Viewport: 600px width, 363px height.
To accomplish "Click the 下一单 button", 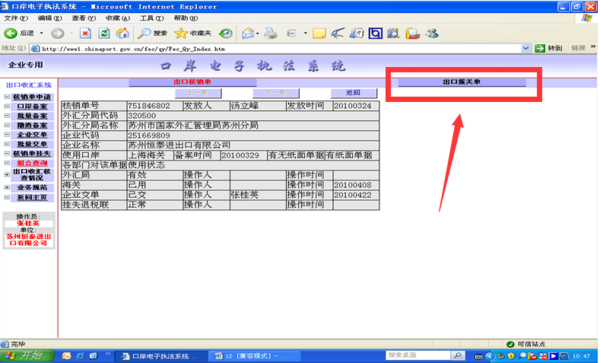I will point(276,93).
